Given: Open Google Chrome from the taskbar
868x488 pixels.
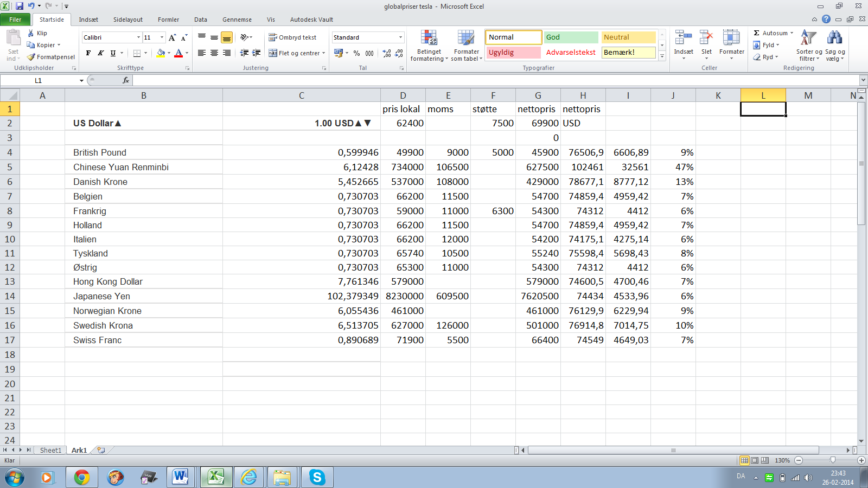Looking at the screenshot, I should 82,477.
